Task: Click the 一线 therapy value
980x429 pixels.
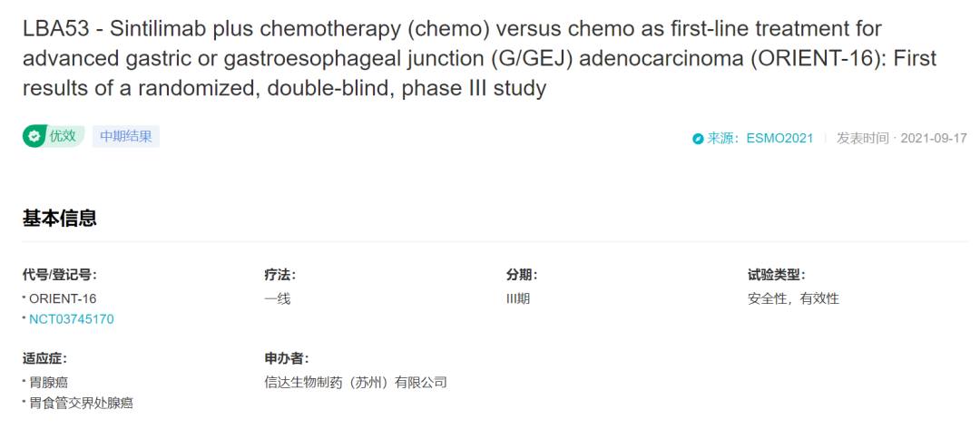Action: [x=278, y=298]
